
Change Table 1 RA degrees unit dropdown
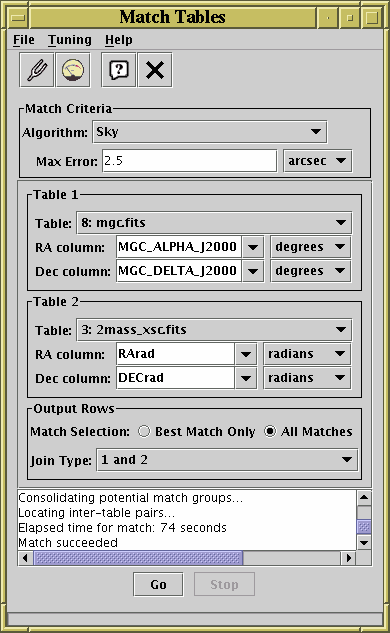(310, 247)
